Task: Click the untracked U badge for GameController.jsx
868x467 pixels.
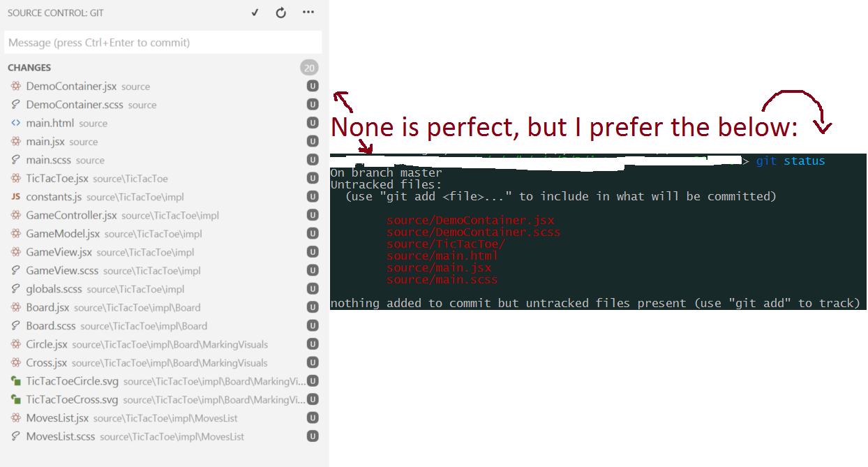Action: pos(313,215)
